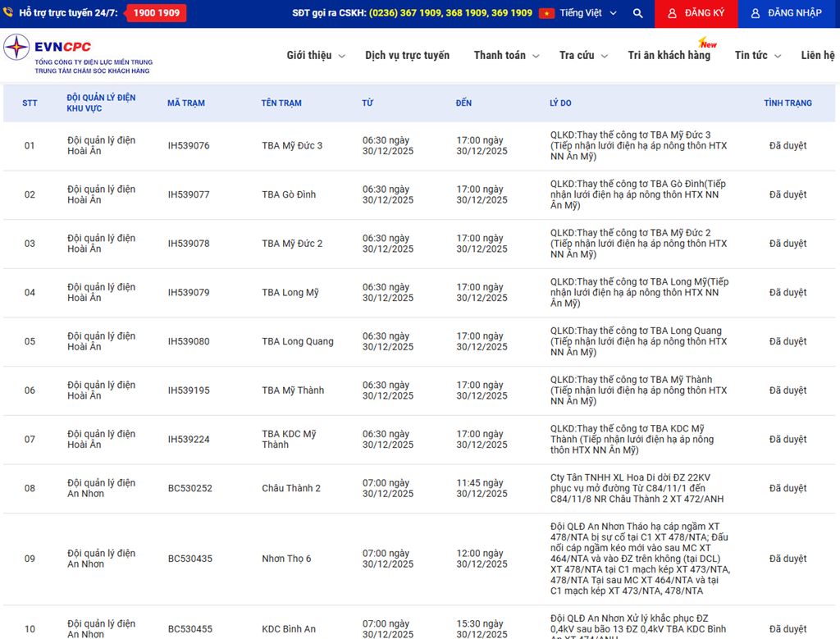Click the phone icon beside hotline text

click(x=8, y=13)
